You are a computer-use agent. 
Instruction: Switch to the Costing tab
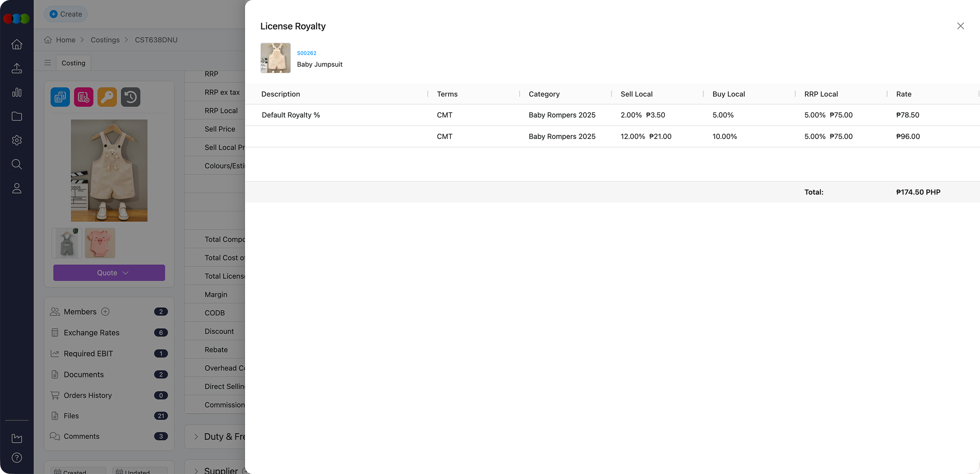(x=73, y=63)
